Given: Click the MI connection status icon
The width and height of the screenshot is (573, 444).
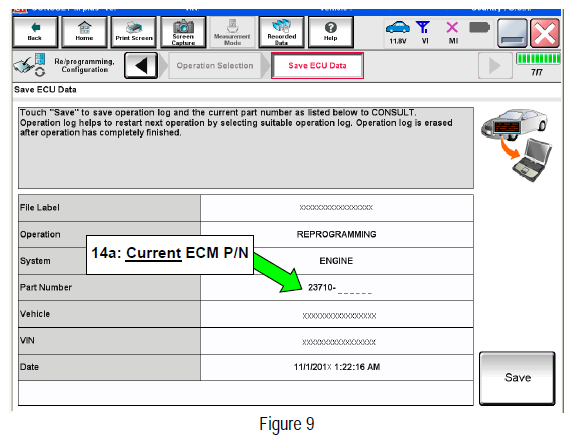Looking at the screenshot, I should click(x=452, y=28).
